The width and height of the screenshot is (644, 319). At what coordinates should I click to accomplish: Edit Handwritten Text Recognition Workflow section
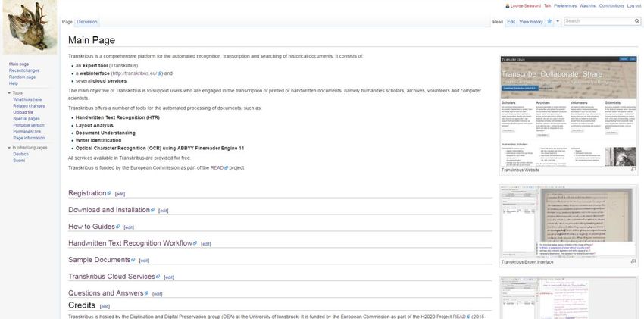206,244
